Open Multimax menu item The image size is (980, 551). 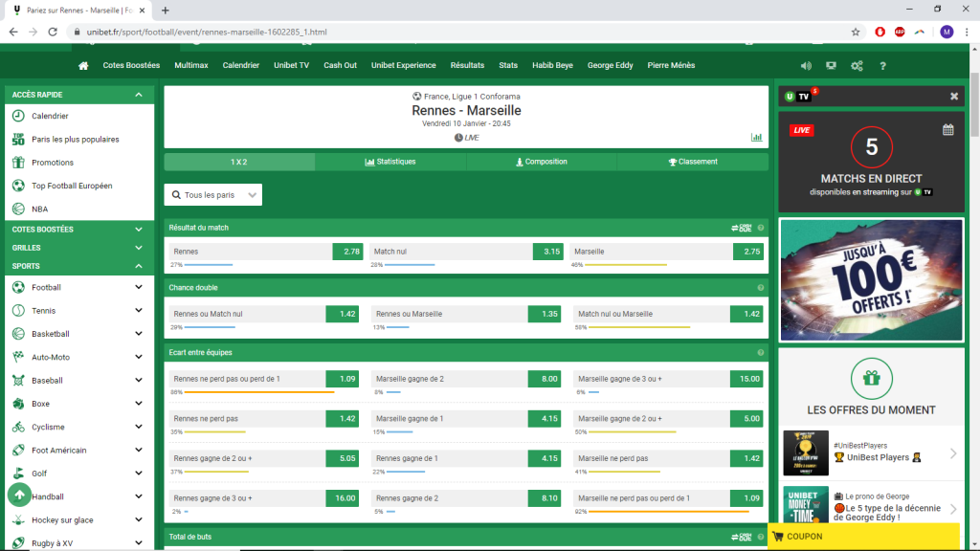pyautogui.click(x=191, y=65)
